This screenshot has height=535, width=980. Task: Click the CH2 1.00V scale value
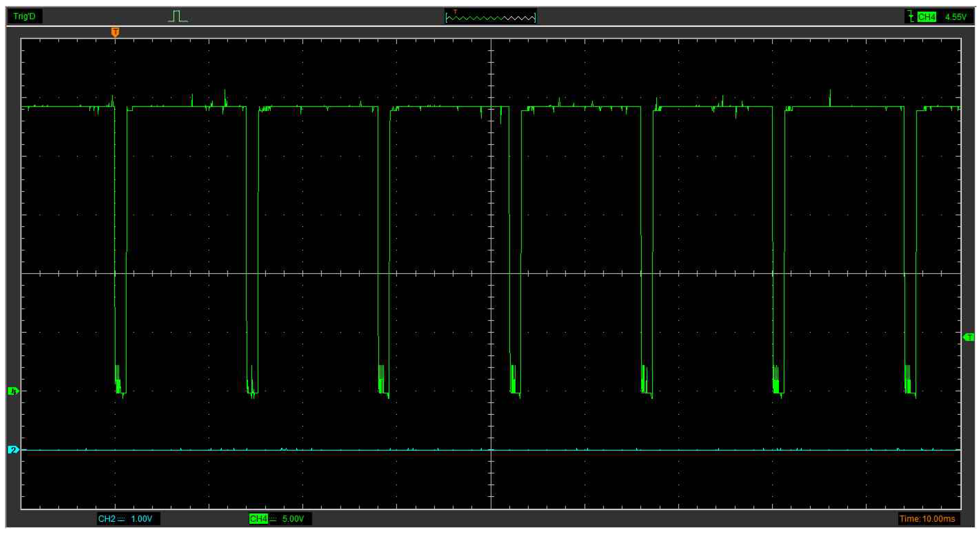(x=142, y=519)
